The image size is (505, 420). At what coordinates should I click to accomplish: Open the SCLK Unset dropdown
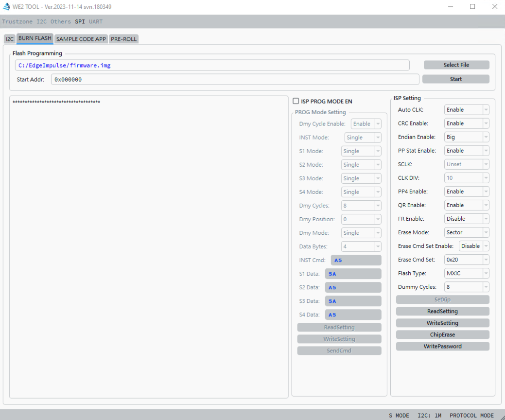coord(467,164)
